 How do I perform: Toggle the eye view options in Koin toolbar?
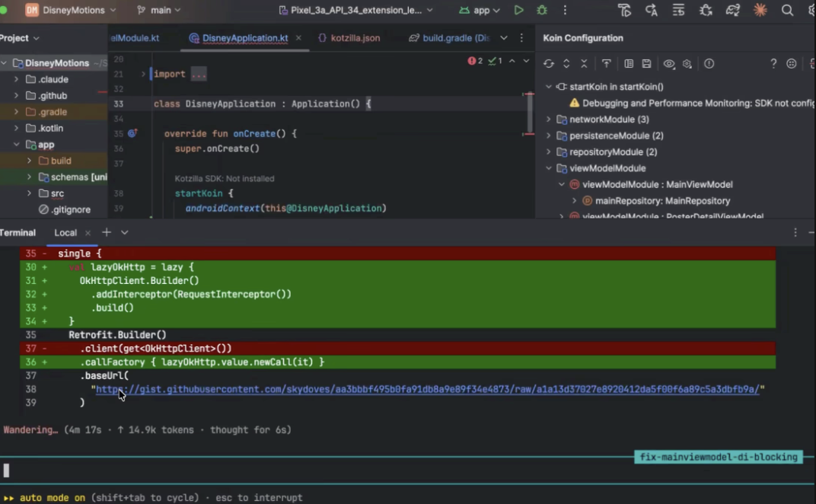click(x=669, y=63)
